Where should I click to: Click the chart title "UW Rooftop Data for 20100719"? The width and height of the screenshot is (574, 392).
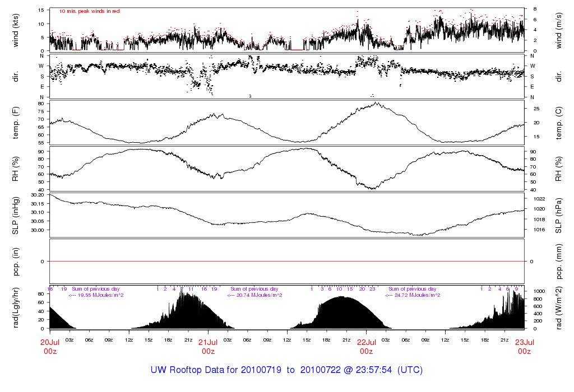[216, 370]
